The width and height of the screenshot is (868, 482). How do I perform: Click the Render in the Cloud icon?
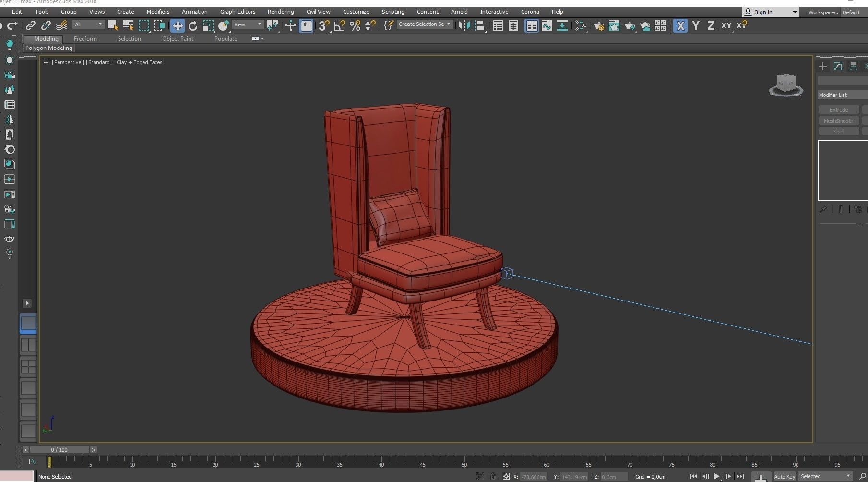coord(645,25)
